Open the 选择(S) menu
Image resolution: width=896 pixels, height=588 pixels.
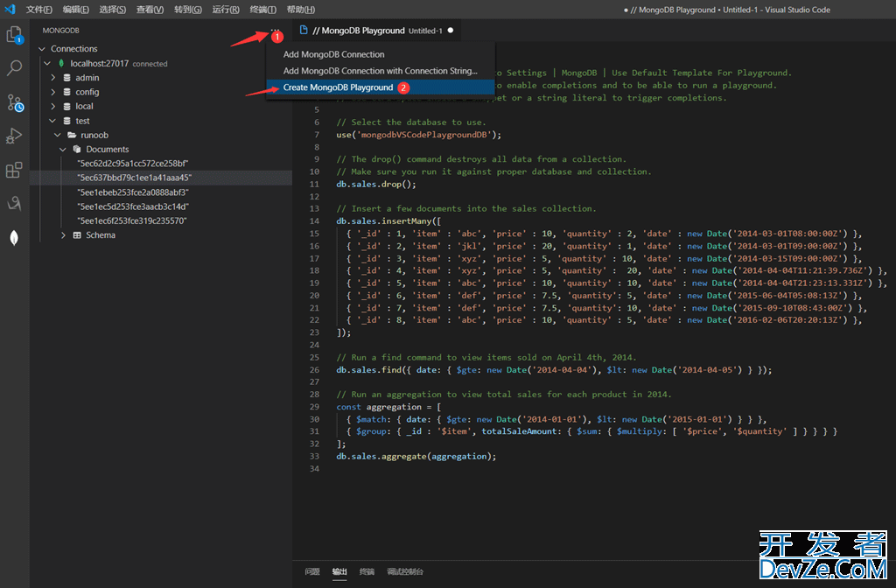click(x=113, y=10)
